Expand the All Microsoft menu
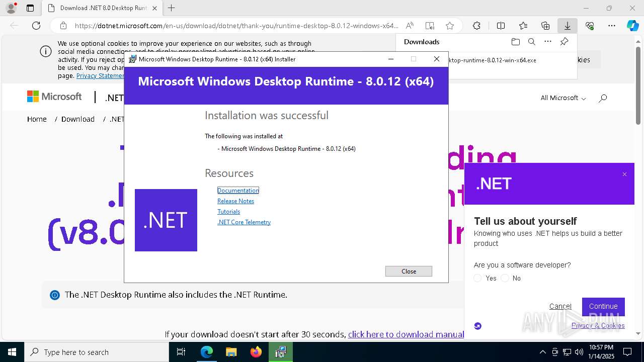 coord(563,98)
